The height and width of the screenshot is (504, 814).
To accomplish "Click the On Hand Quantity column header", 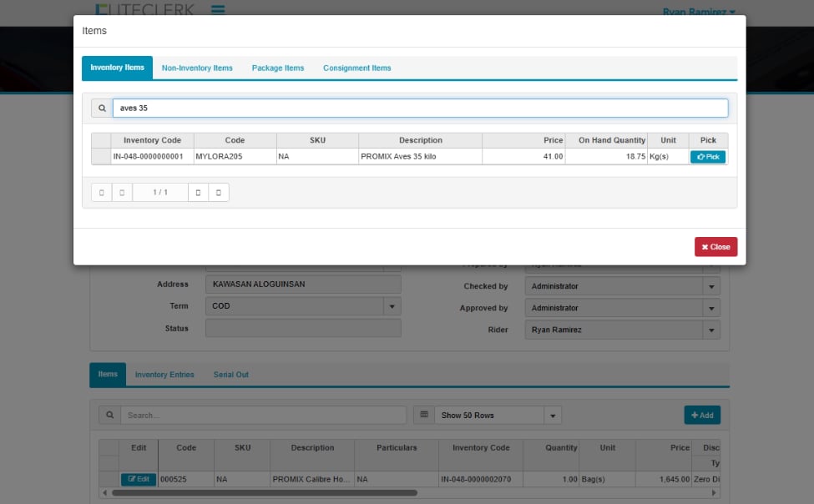I will click(606, 140).
